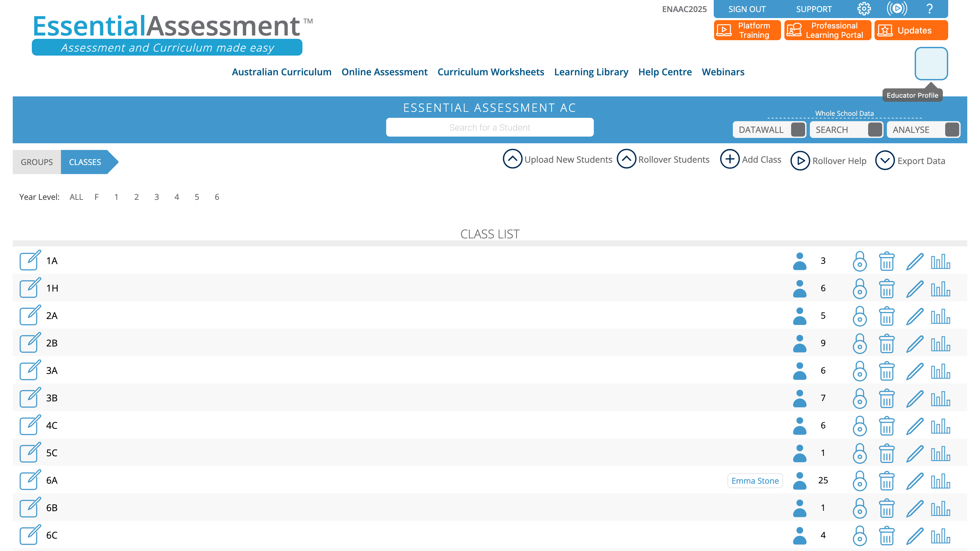Image resolution: width=980 pixels, height=551 pixels.
Task: Open the Online Assessment menu
Action: click(384, 72)
